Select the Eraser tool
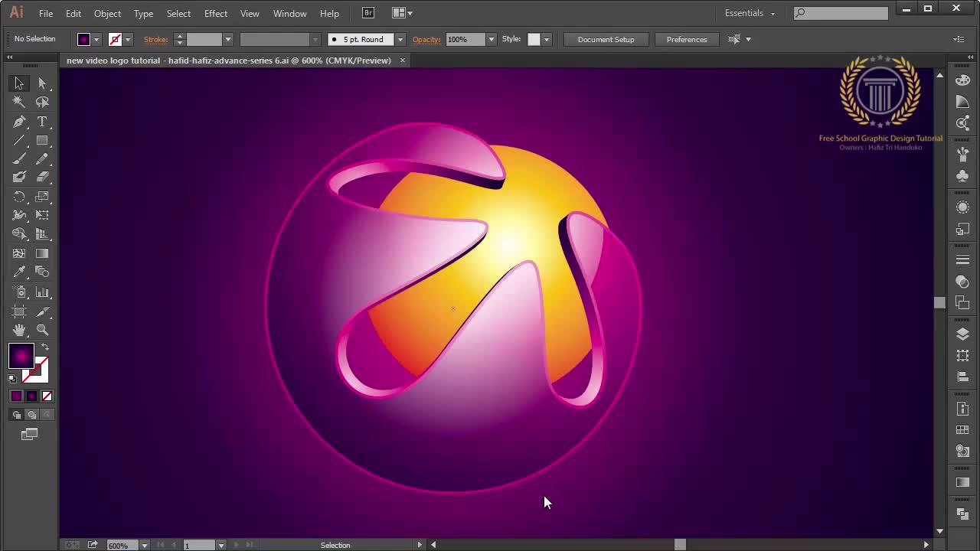This screenshot has height=551, width=980. tap(42, 177)
